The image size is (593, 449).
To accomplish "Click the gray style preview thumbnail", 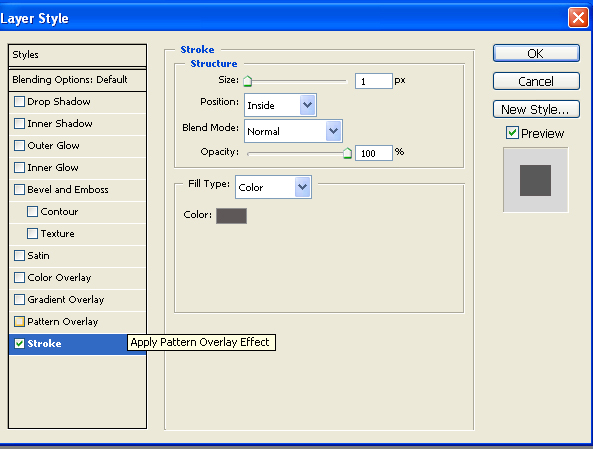I will (x=536, y=180).
